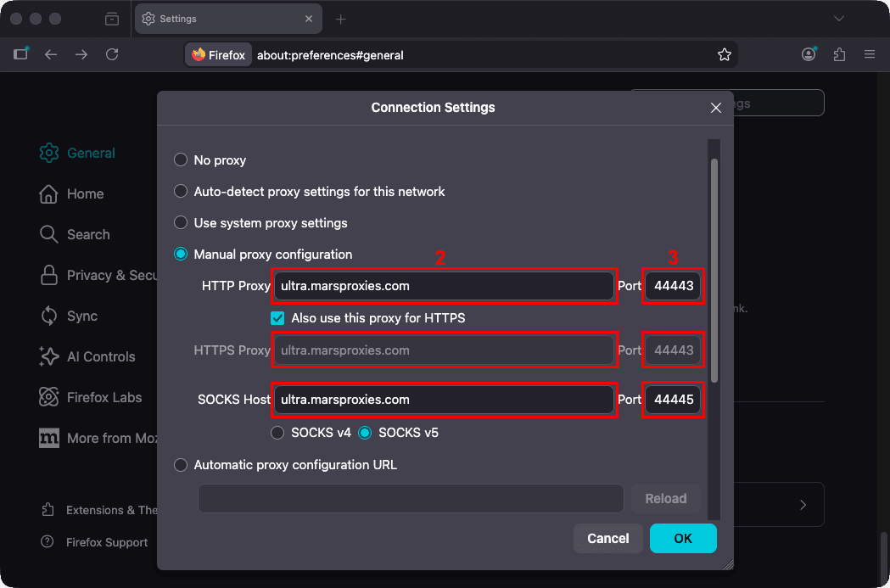Click the HTTP Proxy host field
890x588 pixels.
443,286
